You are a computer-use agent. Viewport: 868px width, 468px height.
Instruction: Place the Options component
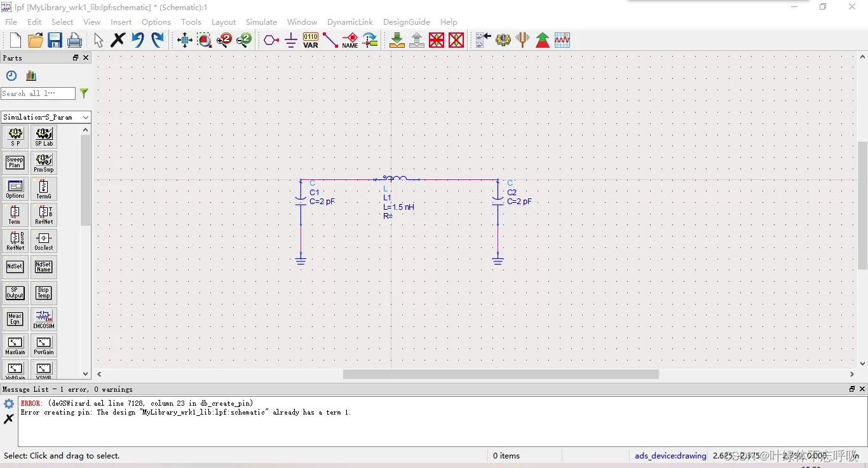tap(15, 189)
